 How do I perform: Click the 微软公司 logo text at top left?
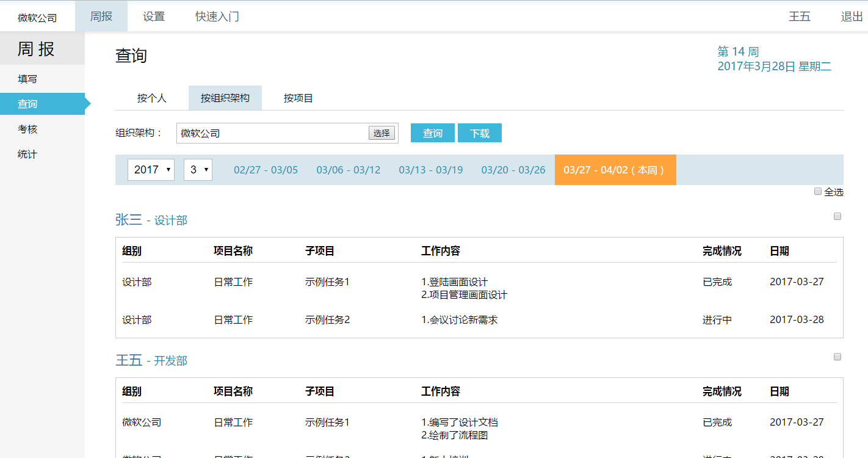coord(37,18)
